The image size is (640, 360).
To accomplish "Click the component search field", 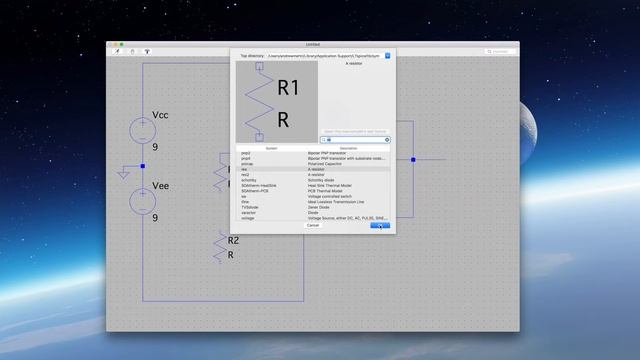I will (x=355, y=140).
